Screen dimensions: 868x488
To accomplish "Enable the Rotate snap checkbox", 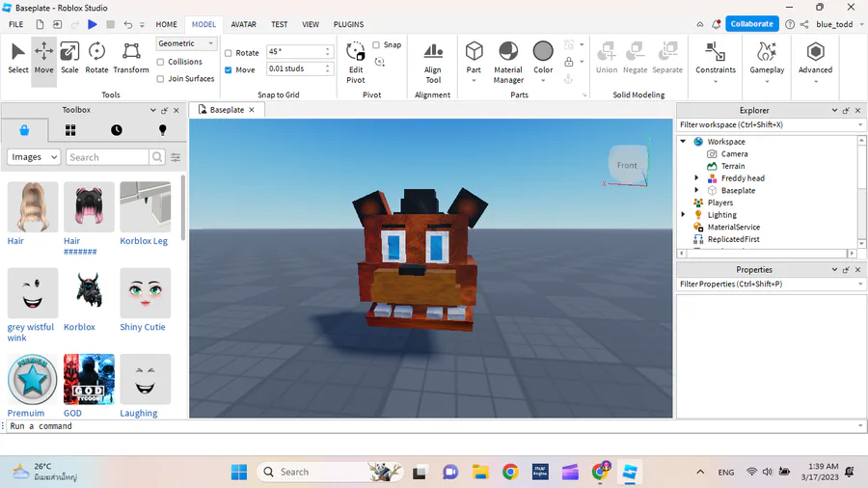I will [x=228, y=53].
